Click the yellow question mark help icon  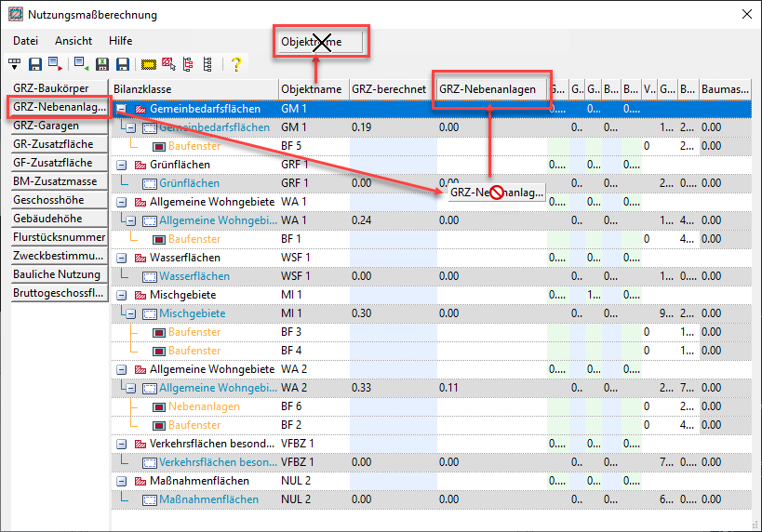point(236,64)
